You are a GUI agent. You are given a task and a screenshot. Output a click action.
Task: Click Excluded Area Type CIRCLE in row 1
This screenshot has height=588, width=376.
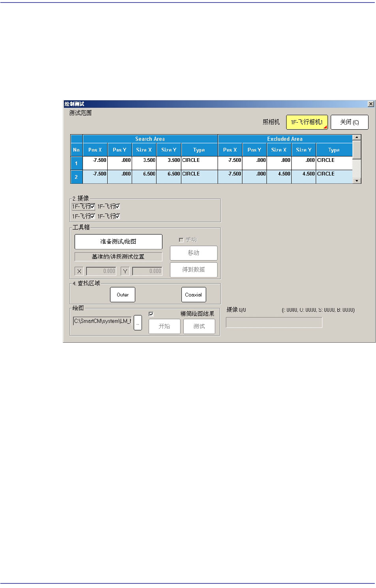[334, 163]
